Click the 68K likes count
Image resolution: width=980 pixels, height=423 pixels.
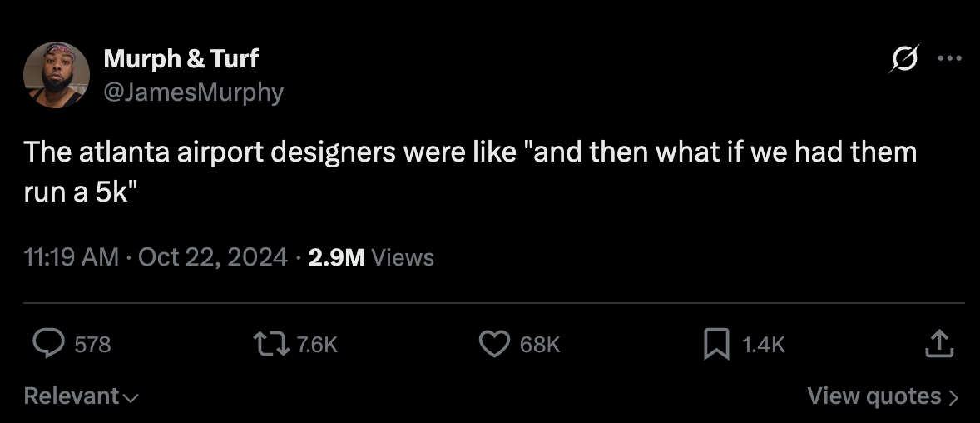pyautogui.click(x=540, y=345)
